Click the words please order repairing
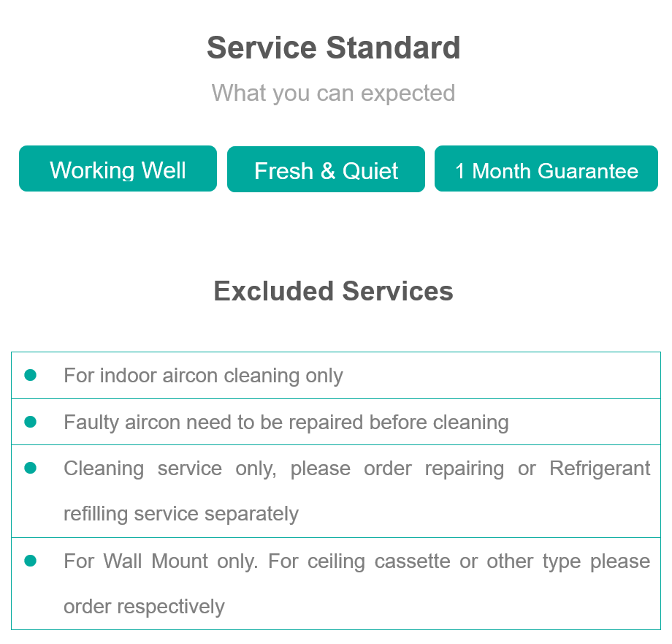 (x=397, y=469)
